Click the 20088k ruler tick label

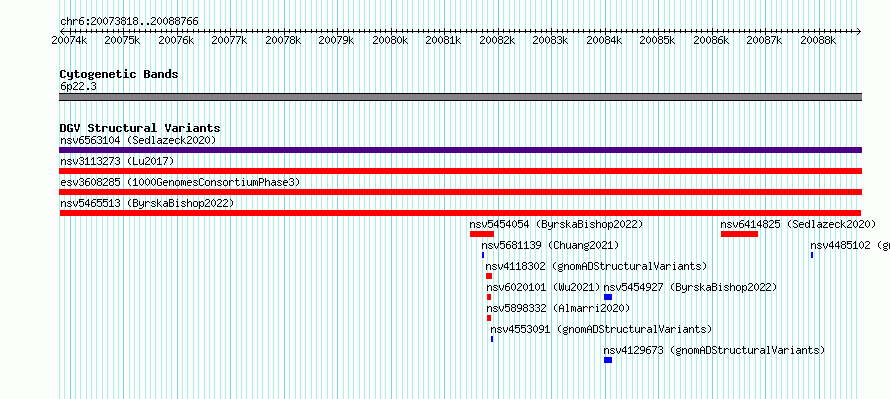pos(818,41)
